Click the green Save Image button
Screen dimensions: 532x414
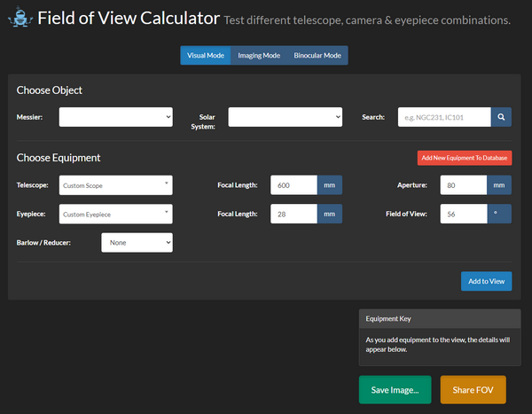coord(395,390)
